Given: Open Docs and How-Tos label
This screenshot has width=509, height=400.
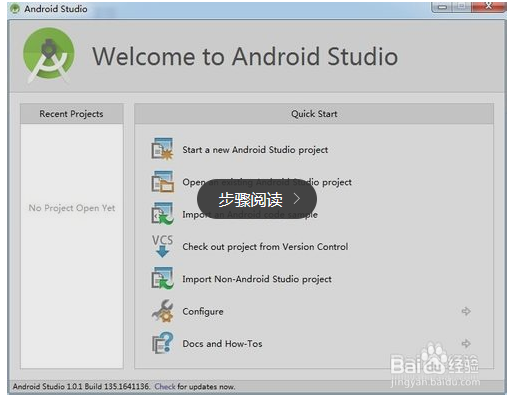Looking at the screenshot, I should (x=222, y=344).
